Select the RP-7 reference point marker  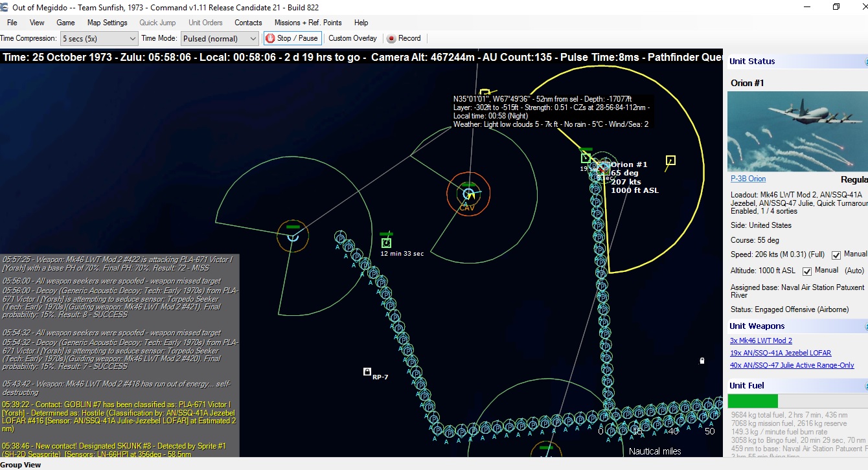tap(367, 372)
